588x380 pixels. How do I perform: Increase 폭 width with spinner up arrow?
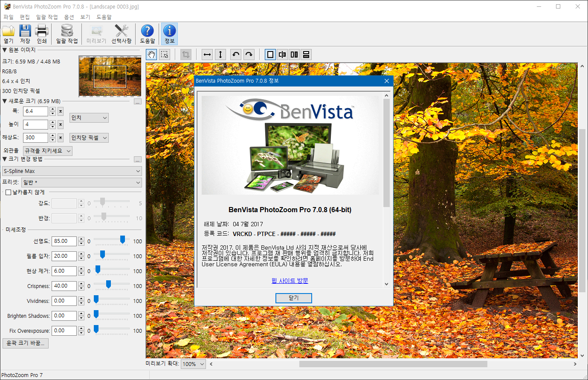pyautogui.click(x=52, y=109)
